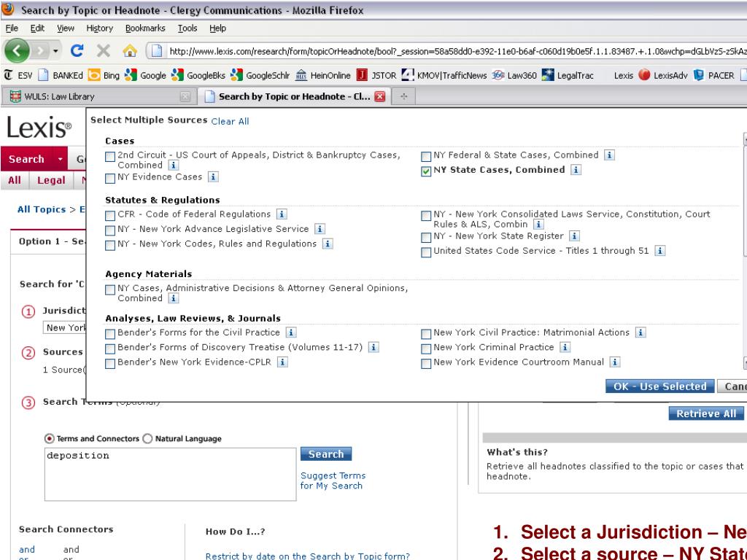Image resolution: width=747 pixels, height=560 pixels.
Task: Click the Firefox URL address bar
Action: pyautogui.click(x=448, y=51)
